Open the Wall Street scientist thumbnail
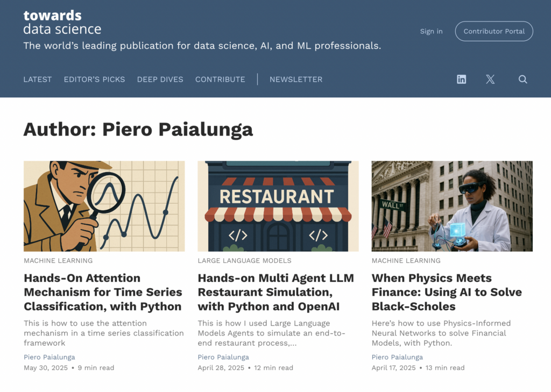The height and width of the screenshot is (392, 551). coord(452,206)
